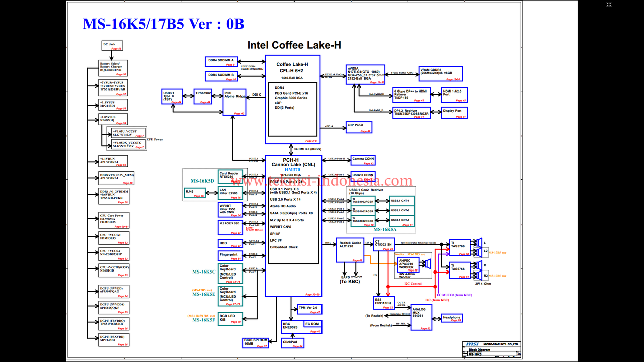Image resolution: width=644 pixels, height=362 pixels.
Task: Select the ANALOG MUX 544051 block
Action: click(421, 317)
